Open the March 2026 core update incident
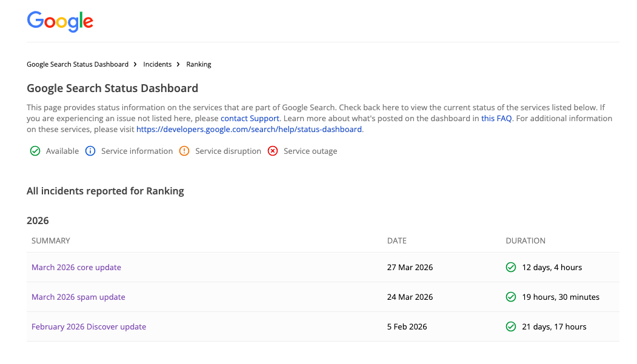This screenshot has height=364, width=637. point(76,267)
